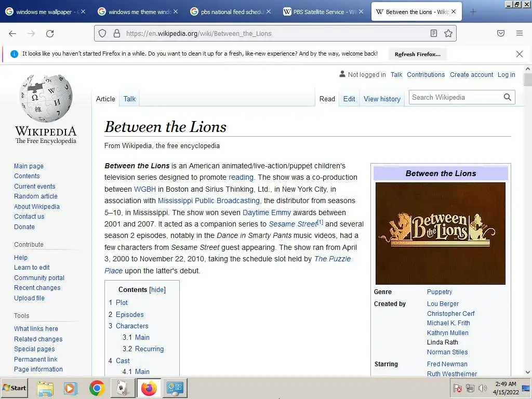Jump to Episodes in the contents
The width and height of the screenshot is (532, 399).
129,314
